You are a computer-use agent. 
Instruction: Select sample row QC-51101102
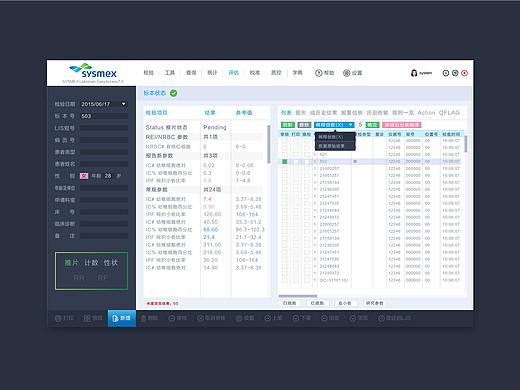(x=370, y=280)
